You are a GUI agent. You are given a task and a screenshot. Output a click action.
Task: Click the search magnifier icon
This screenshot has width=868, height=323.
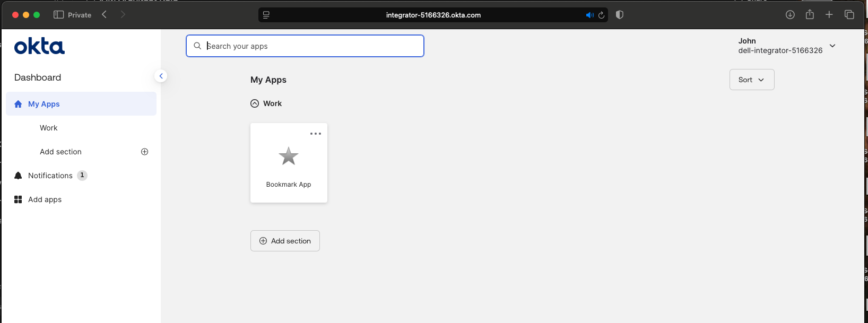pyautogui.click(x=197, y=46)
